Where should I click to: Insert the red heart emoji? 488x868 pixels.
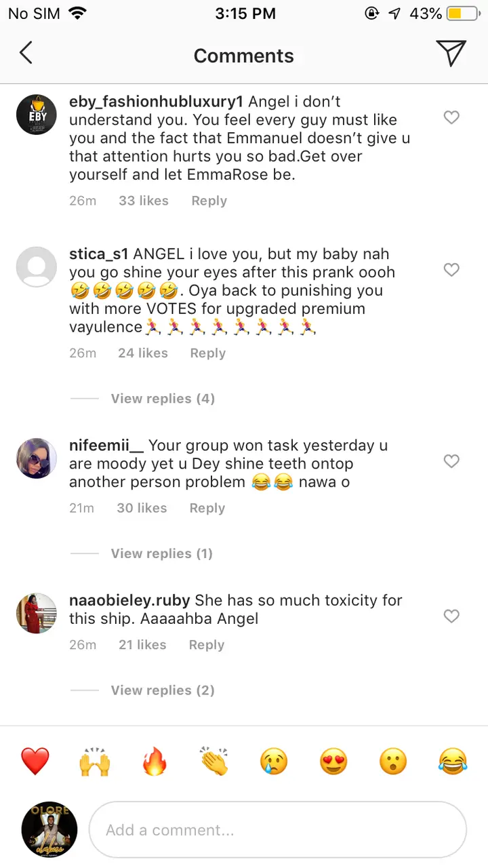(x=35, y=762)
